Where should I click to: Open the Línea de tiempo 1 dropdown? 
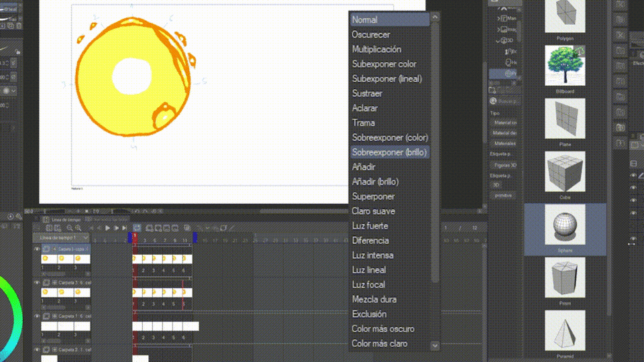point(61,237)
